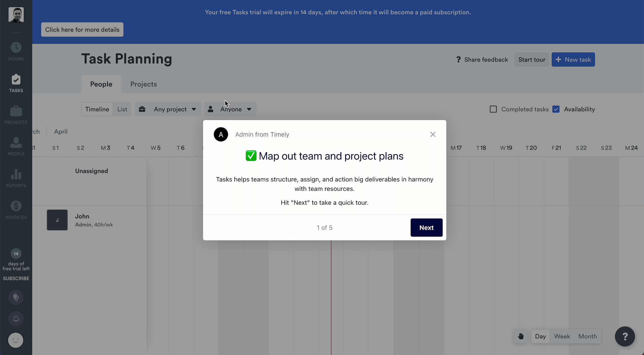Click the integrations plug icon
Viewport: 644px width, 355px height.
coord(16,297)
